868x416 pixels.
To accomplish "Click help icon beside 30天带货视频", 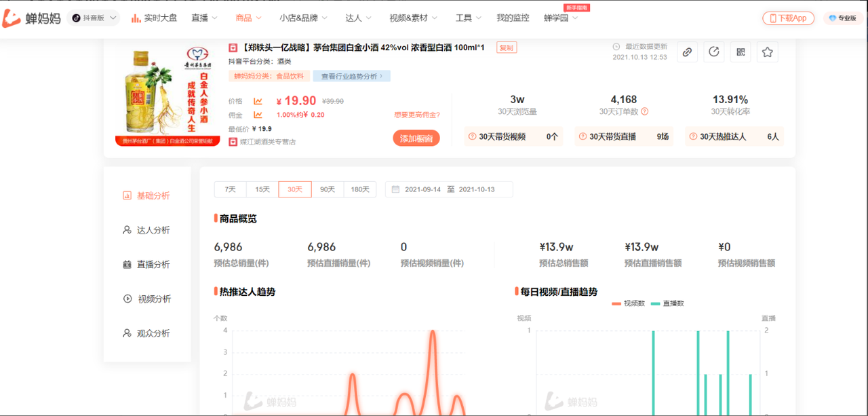I will [472, 136].
